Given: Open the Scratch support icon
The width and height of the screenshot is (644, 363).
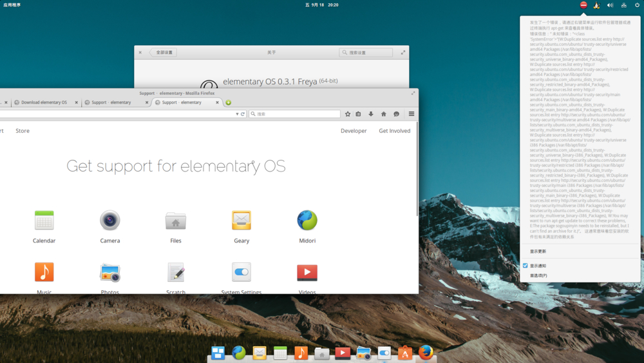Looking at the screenshot, I should click(176, 272).
